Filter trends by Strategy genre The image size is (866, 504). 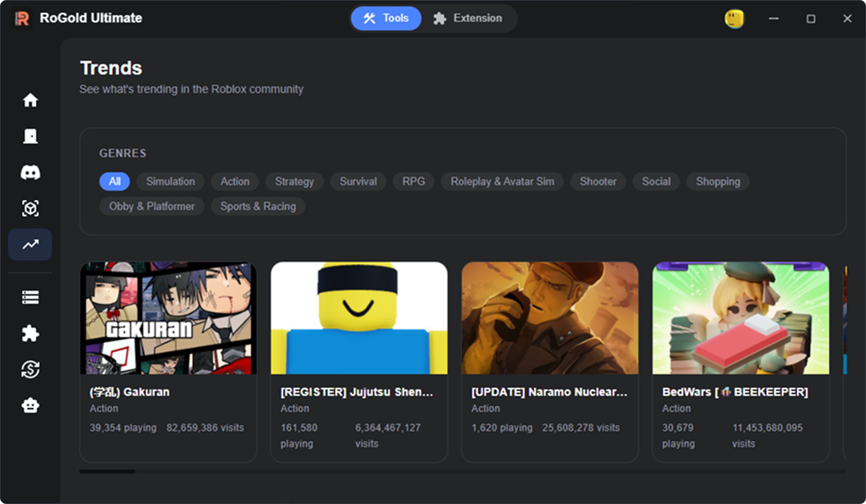tap(295, 181)
